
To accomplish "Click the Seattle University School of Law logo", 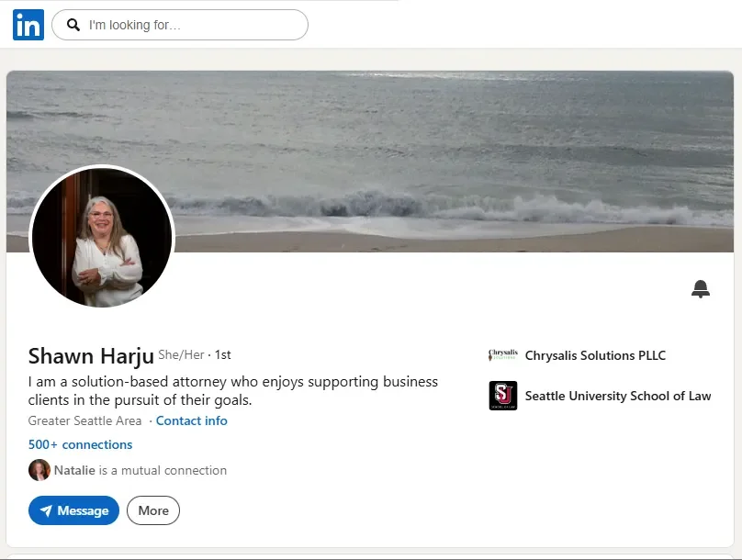I will point(503,396).
